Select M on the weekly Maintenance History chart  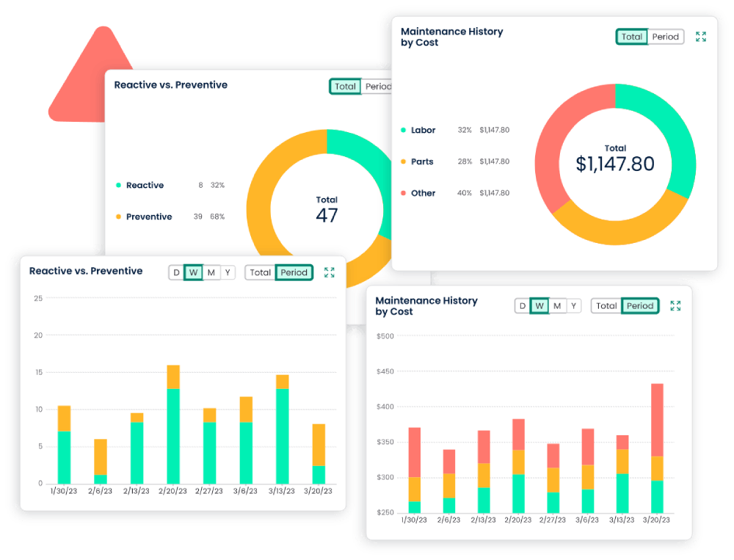pyautogui.click(x=556, y=306)
